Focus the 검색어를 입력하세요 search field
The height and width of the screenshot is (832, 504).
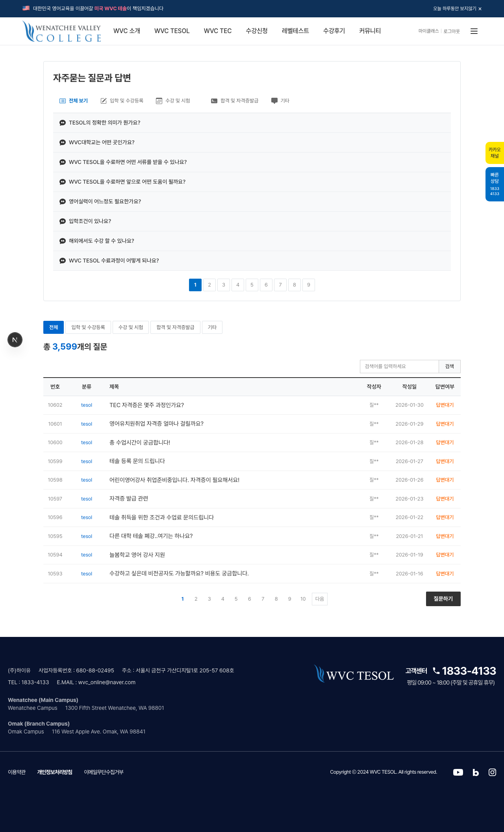pos(399,367)
